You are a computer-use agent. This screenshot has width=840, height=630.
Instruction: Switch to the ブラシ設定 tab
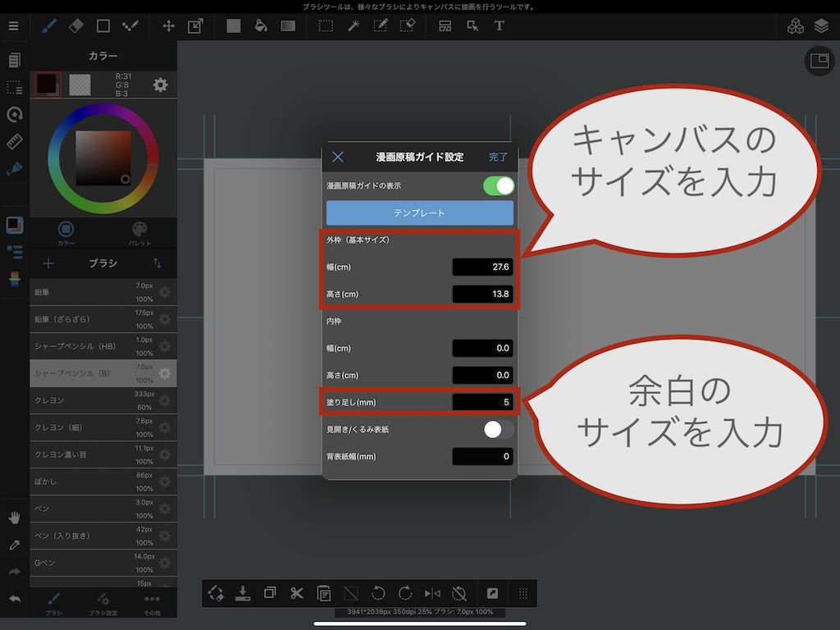pos(103,604)
